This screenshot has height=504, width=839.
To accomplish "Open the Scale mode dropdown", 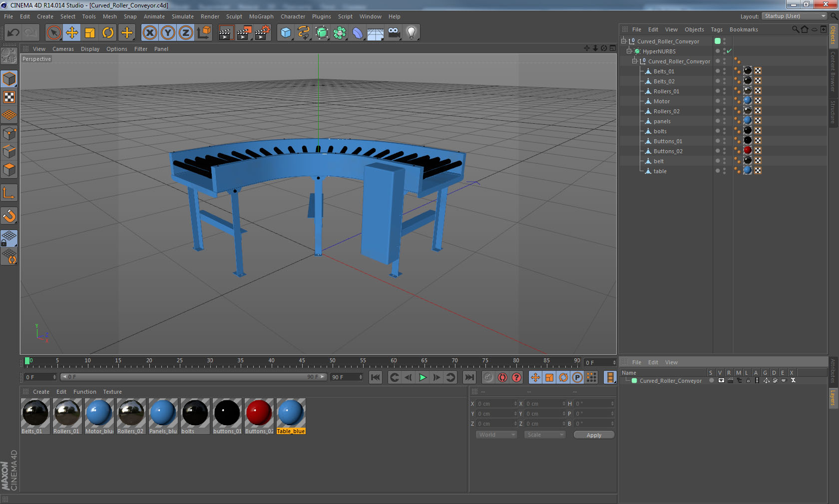I will pos(544,435).
